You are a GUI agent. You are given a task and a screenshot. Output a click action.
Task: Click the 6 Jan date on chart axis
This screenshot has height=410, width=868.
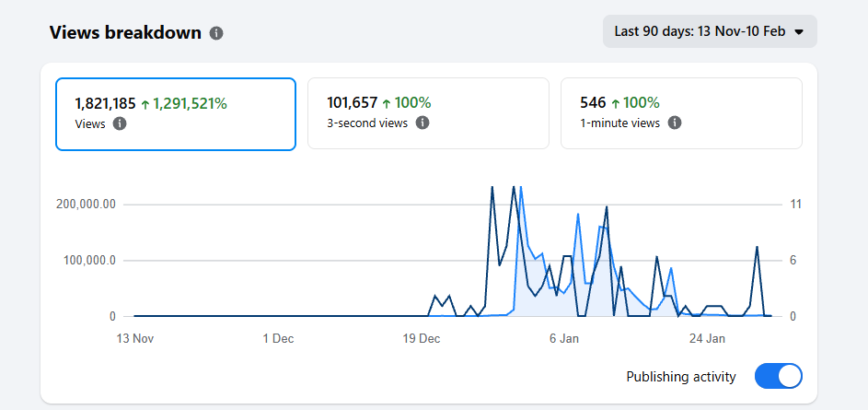[564, 338]
